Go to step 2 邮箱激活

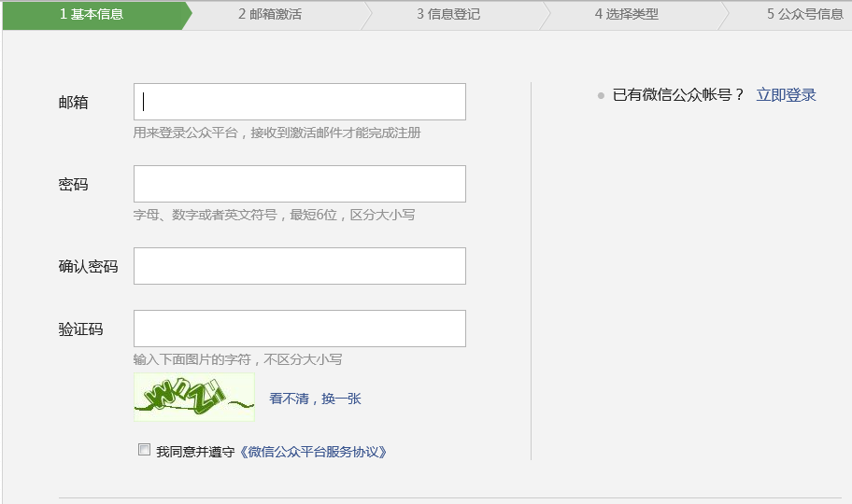coord(269,14)
